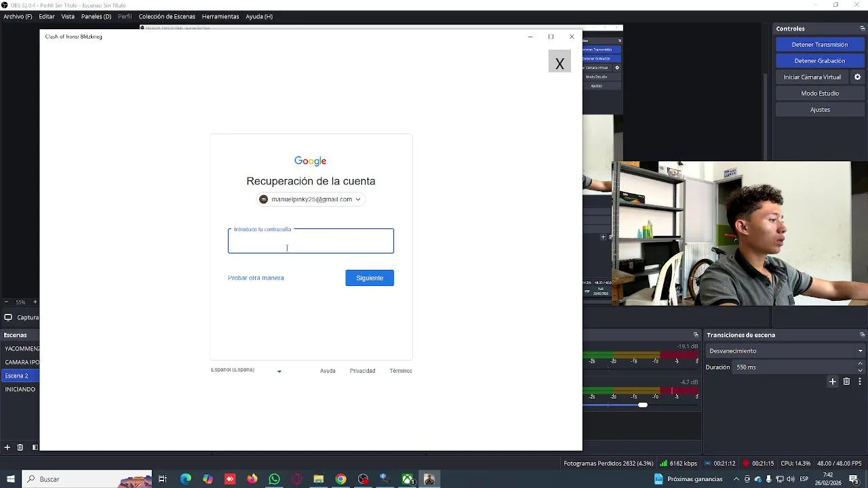This screenshot has width=868, height=488.
Task: Add a new scene with plus icon
Action: 7,447
